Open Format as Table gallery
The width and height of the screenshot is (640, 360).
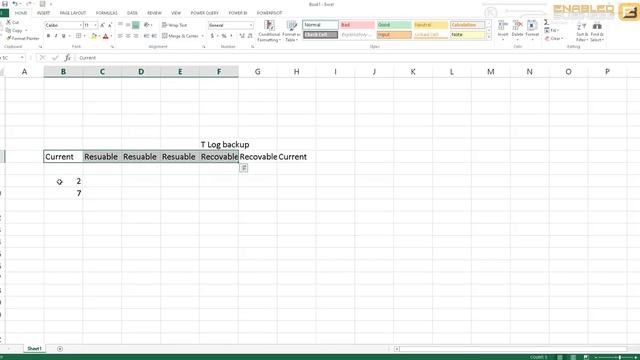291,31
